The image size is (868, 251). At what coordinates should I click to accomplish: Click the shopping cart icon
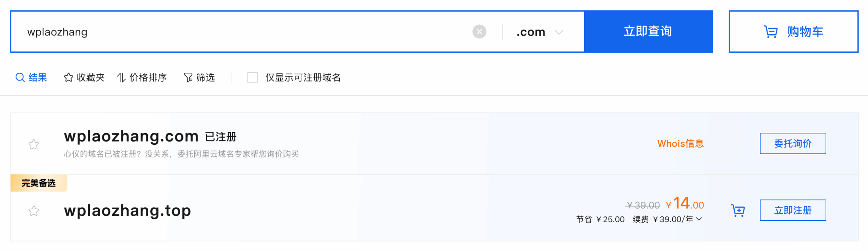770,32
